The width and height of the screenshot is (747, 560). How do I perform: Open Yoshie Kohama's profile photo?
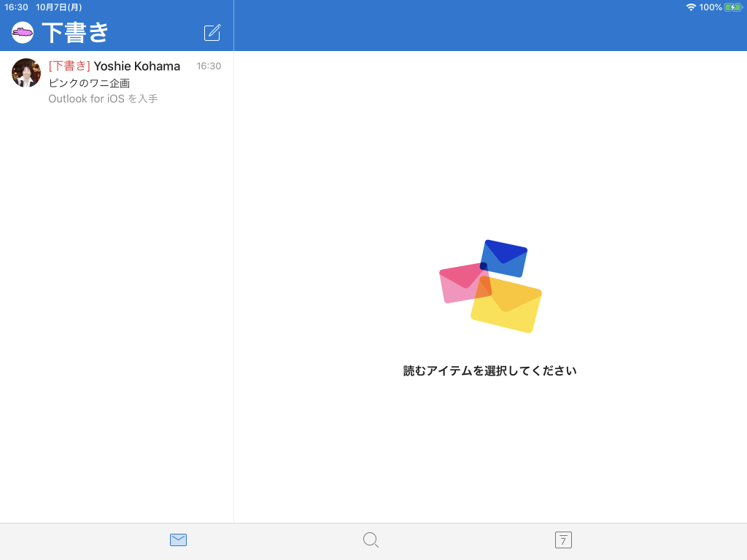click(x=26, y=73)
